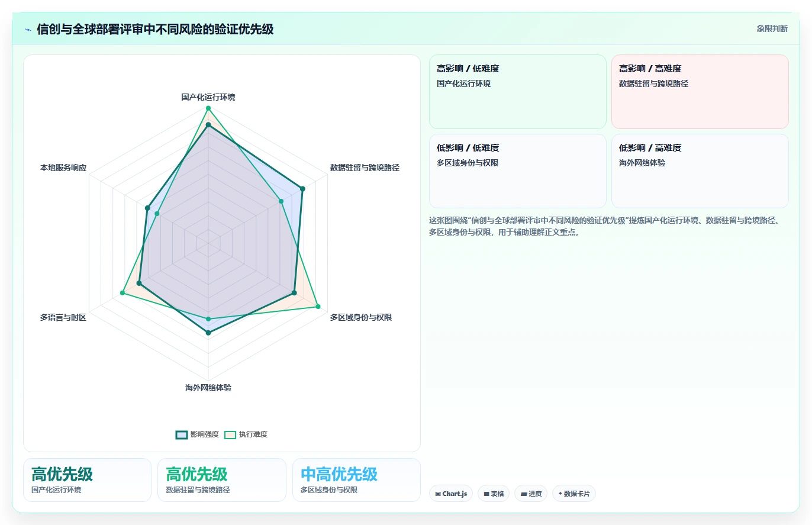
Task: Click the lightning icon beside the title
Action: click(x=28, y=30)
